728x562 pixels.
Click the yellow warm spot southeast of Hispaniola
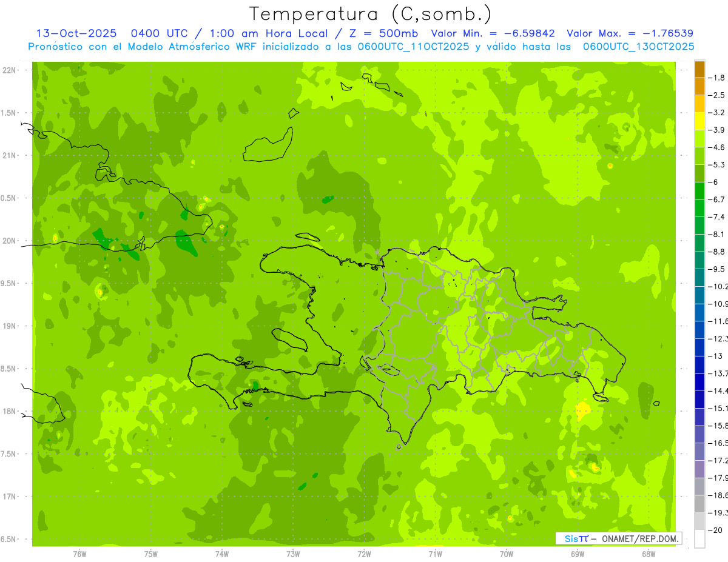click(x=582, y=409)
